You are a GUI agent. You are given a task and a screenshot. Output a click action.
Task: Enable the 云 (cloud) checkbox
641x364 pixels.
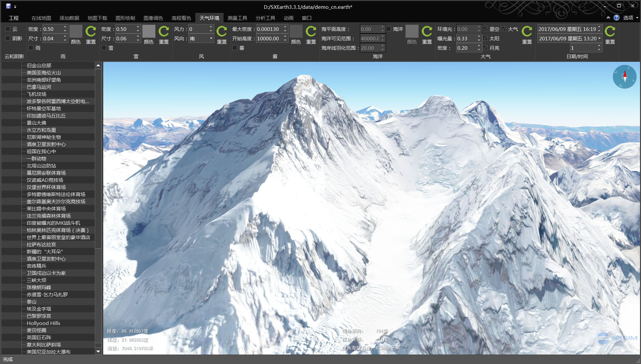(8, 29)
